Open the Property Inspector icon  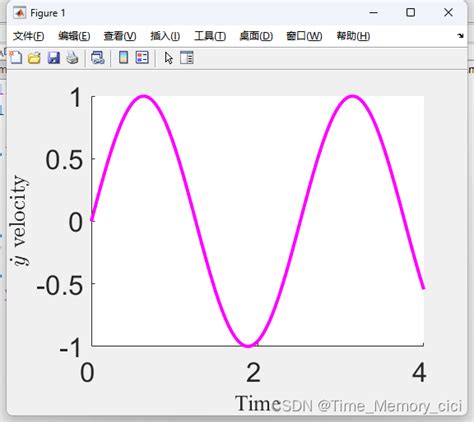[187, 58]
